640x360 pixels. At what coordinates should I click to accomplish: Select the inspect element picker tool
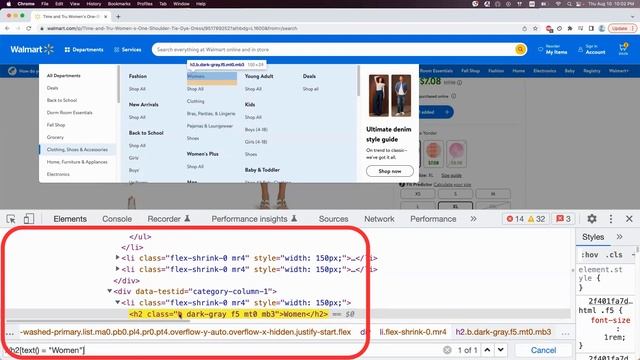[11, 219]
